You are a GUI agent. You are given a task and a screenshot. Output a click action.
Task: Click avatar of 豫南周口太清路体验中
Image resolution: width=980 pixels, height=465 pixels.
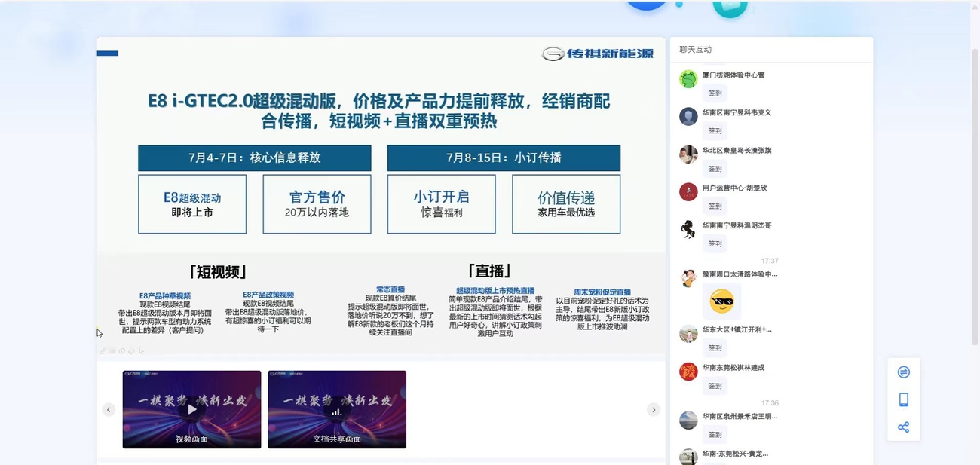pos(688,278)
